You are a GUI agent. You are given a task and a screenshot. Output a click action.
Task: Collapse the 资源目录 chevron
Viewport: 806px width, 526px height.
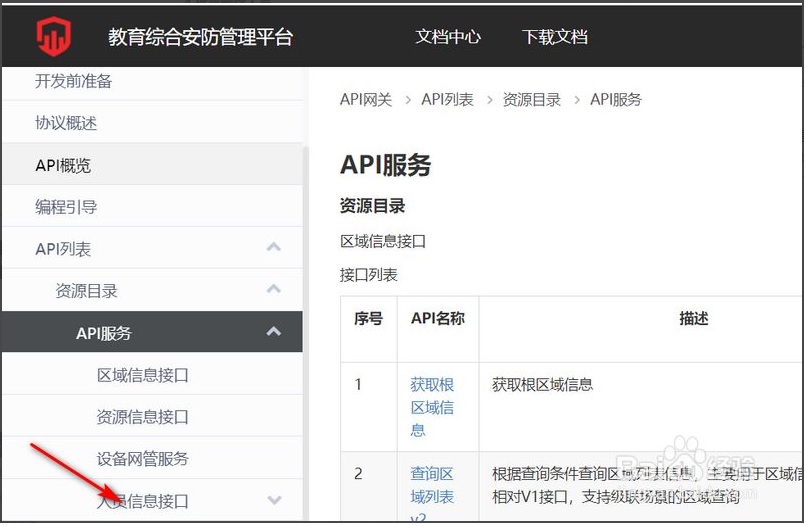273,289
